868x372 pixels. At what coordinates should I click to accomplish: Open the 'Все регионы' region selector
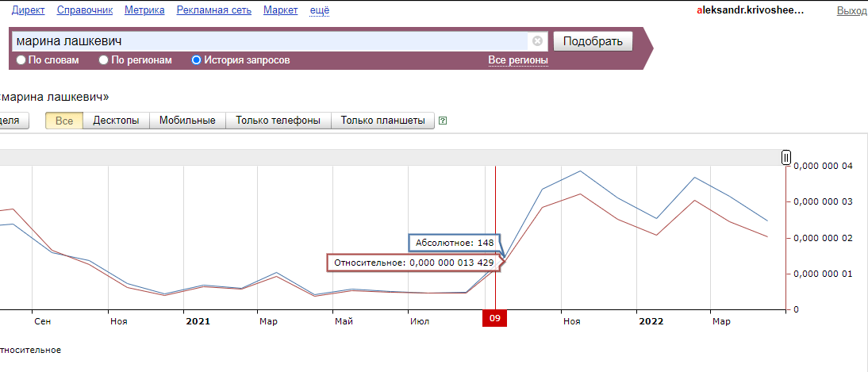(518, 59)
